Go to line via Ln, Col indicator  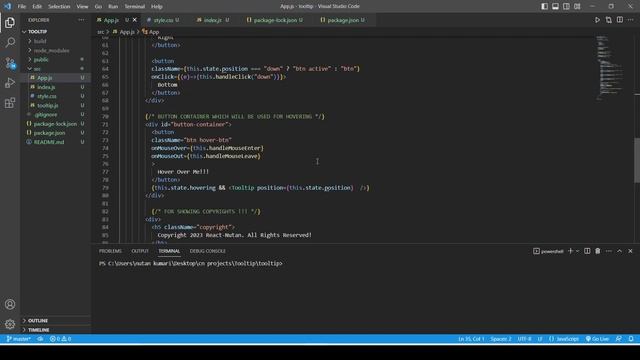(x=471, y=339)
